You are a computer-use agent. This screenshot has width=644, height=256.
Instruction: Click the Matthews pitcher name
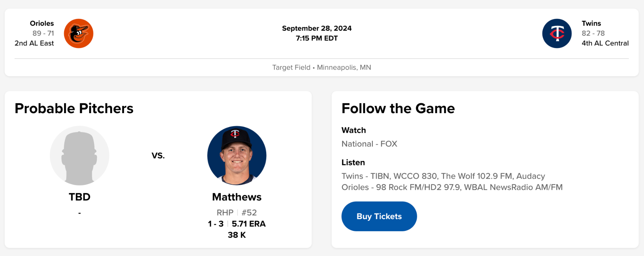(236, 197)
